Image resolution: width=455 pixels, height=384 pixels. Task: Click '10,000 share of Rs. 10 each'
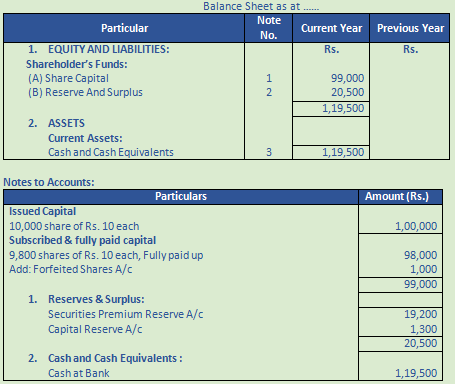coord(74,226)
